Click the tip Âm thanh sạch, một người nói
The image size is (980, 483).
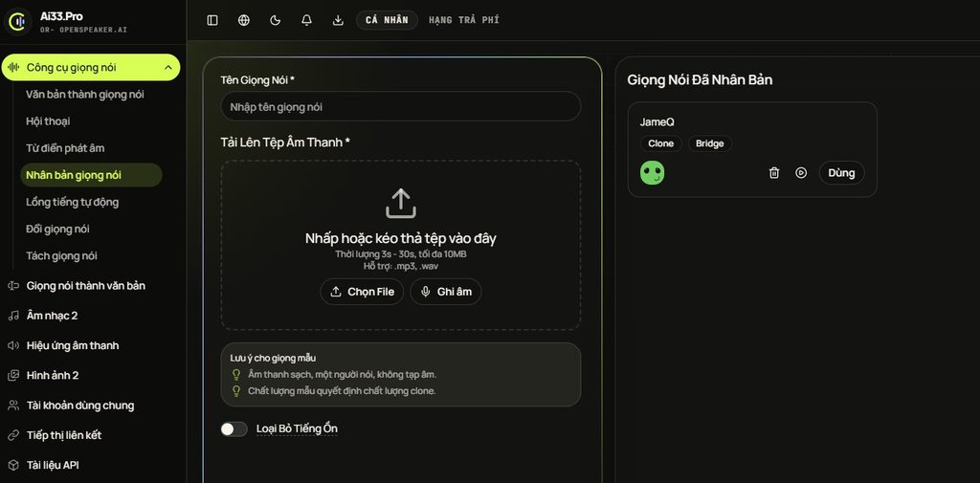pyautogui.click(x=342, y=374)
